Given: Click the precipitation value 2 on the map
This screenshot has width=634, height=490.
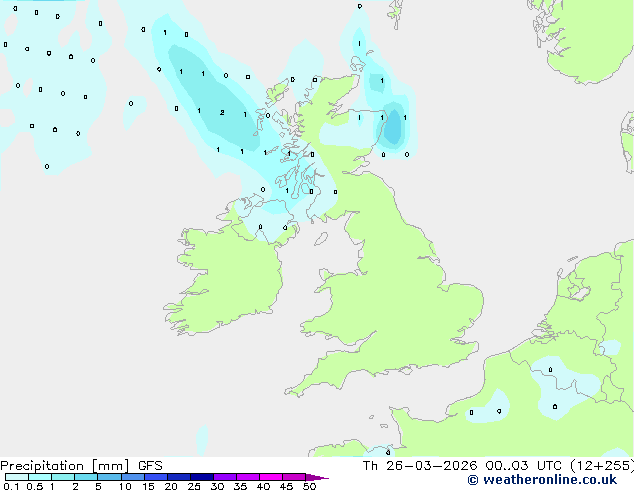Looking at the screenshot, I should click(222, 112).
